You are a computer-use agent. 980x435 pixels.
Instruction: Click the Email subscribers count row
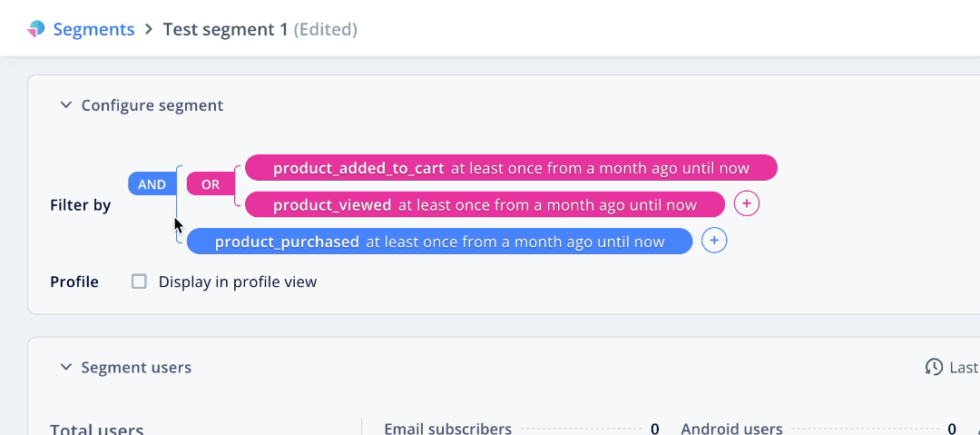coord(521,429)
